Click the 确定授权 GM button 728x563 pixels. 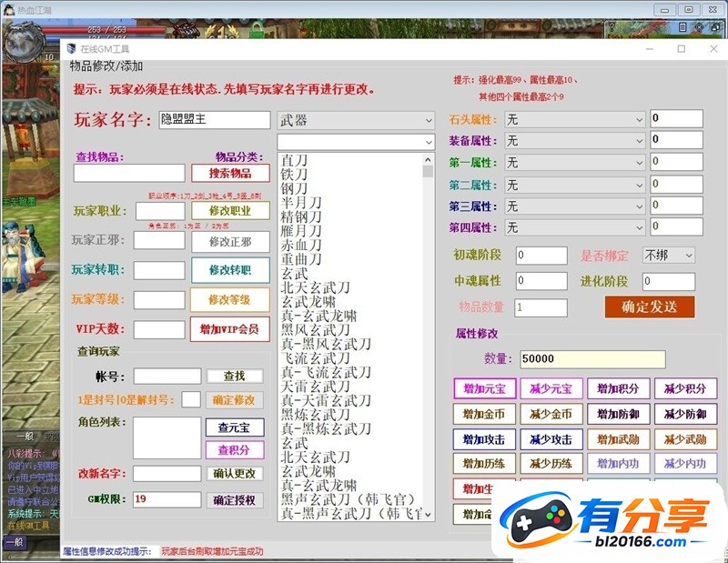[235, 500]
